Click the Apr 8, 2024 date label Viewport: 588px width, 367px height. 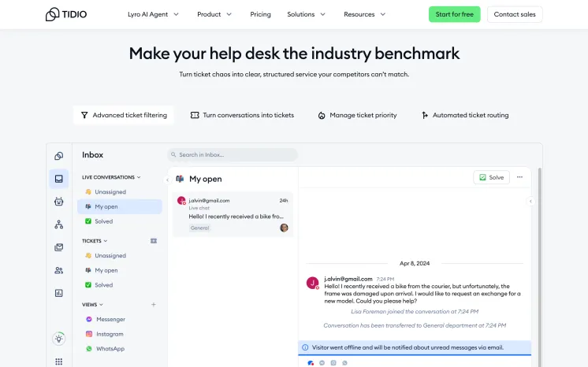click(415, 264)
